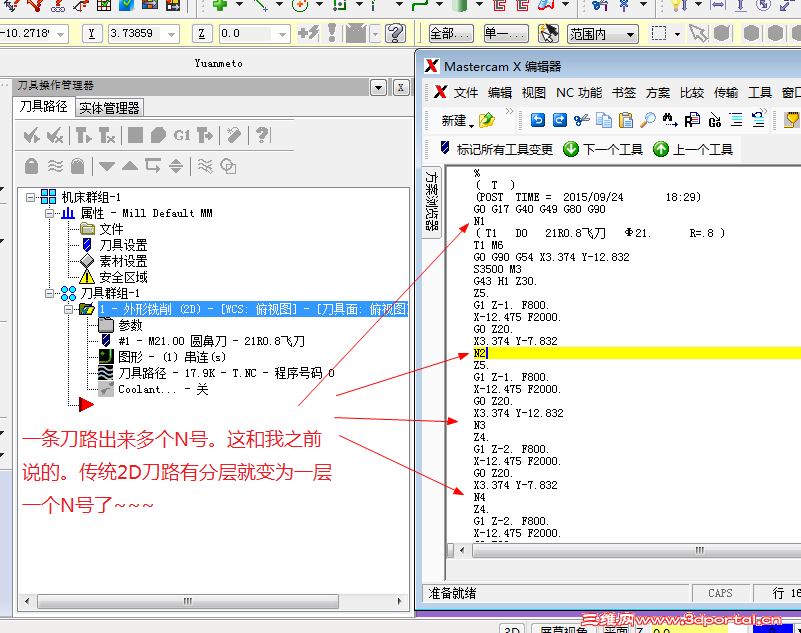Click editor horizontal scrollbar thumb
Screen dimensions: 801x633
click(x=699, y=550)
